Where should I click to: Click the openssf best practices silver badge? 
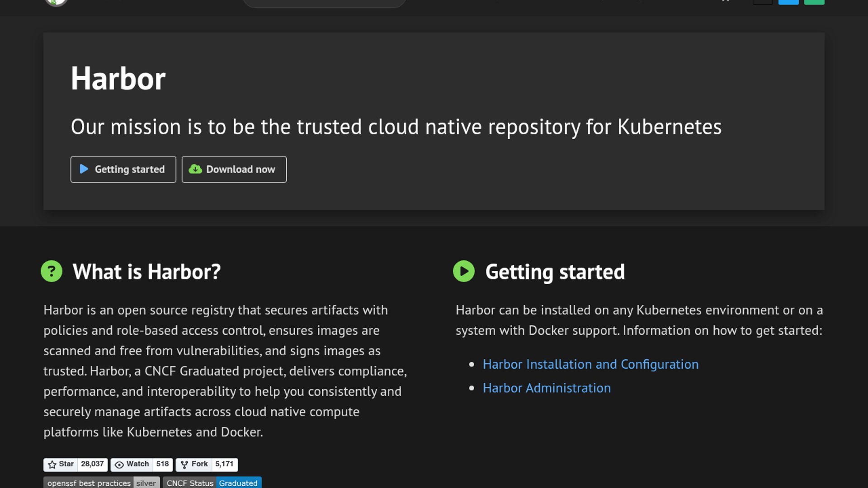tap(101, 483)
